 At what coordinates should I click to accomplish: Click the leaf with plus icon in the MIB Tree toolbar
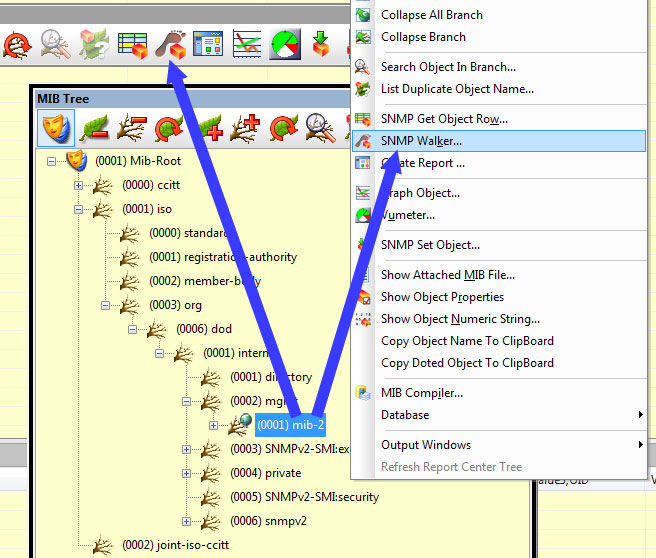click(209, 128)
